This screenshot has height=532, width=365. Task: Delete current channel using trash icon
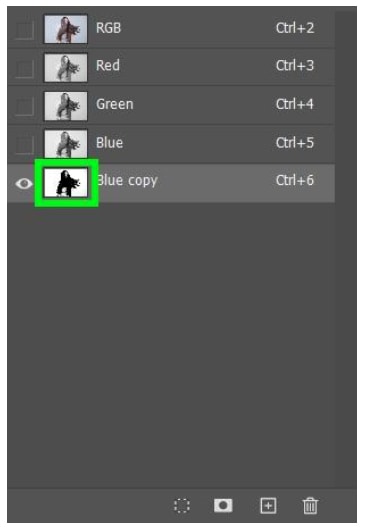tap(310, 506)
